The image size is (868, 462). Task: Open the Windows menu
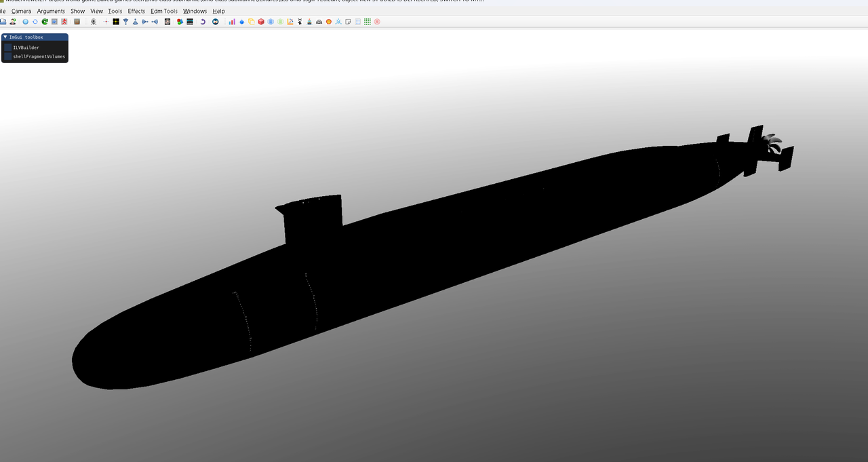tap(195, 11)
